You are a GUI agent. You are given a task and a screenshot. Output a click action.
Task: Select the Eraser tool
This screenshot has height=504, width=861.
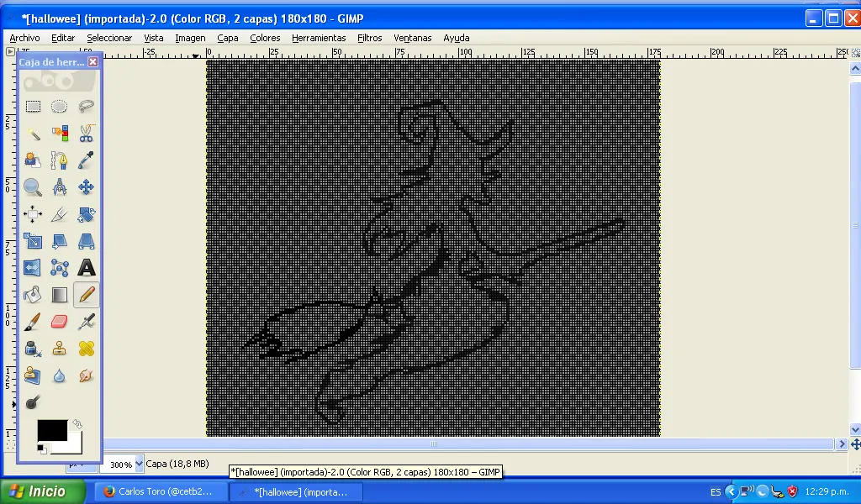(x=60, y=322)
